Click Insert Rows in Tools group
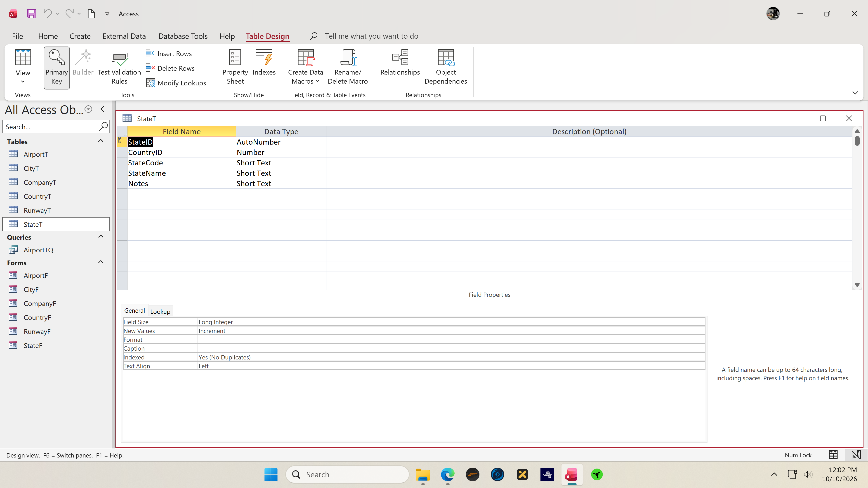The image size is (868, 488). (x=169, y=54)
